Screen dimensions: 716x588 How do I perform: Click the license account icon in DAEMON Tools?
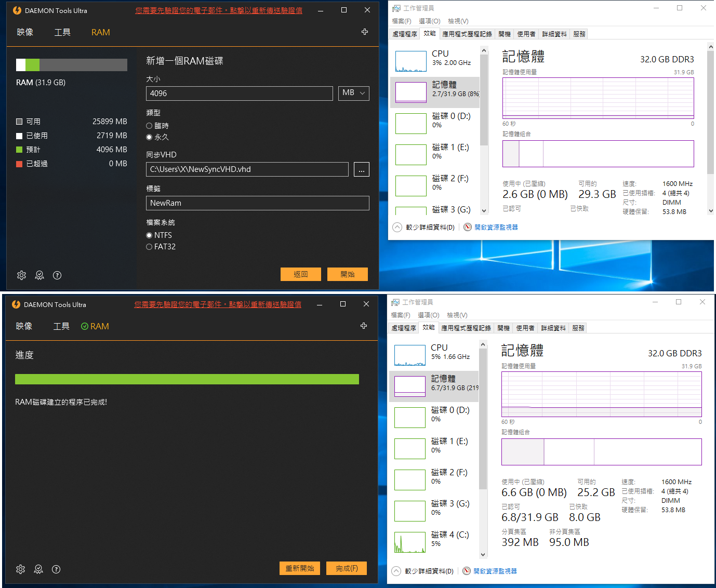[39, 275]
